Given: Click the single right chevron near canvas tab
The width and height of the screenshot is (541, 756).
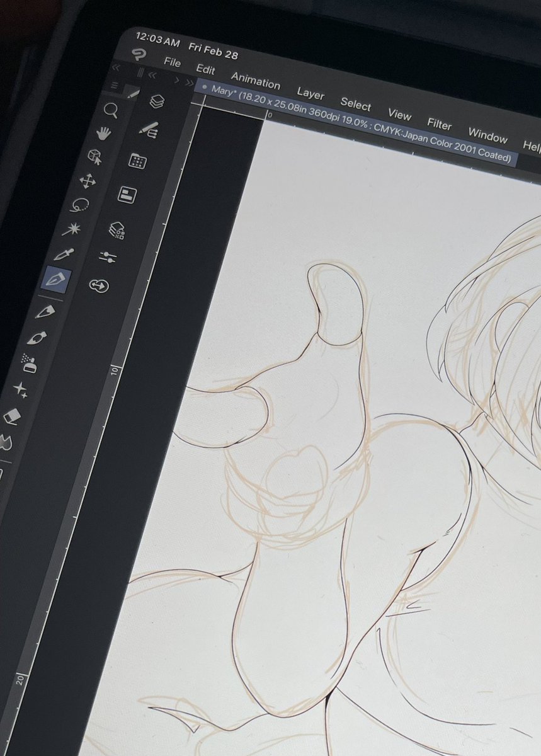Looking at the screenshot, I should (x=177, y=81).
